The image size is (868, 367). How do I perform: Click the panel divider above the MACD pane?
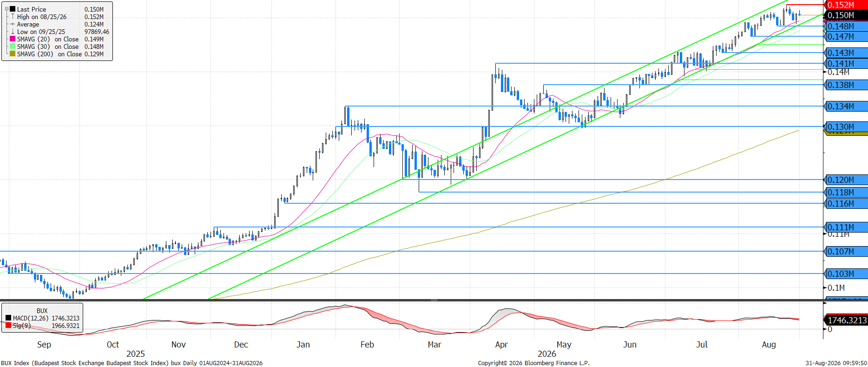tap(434, 300)
